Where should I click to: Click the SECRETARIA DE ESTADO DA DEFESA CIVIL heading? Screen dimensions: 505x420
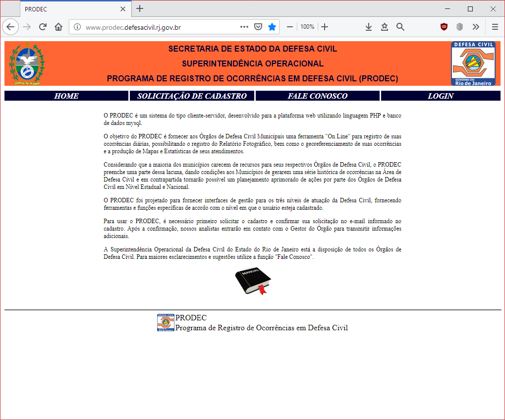(x=253, y=49)
